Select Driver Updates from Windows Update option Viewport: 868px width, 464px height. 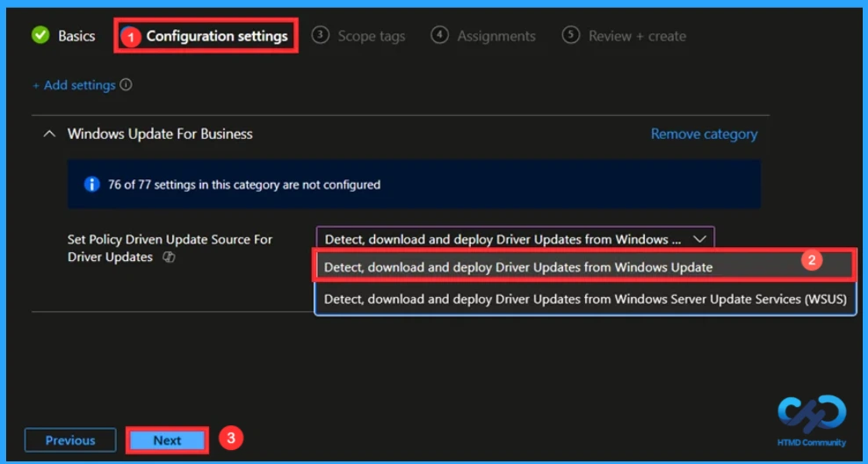tap(586, 267)
